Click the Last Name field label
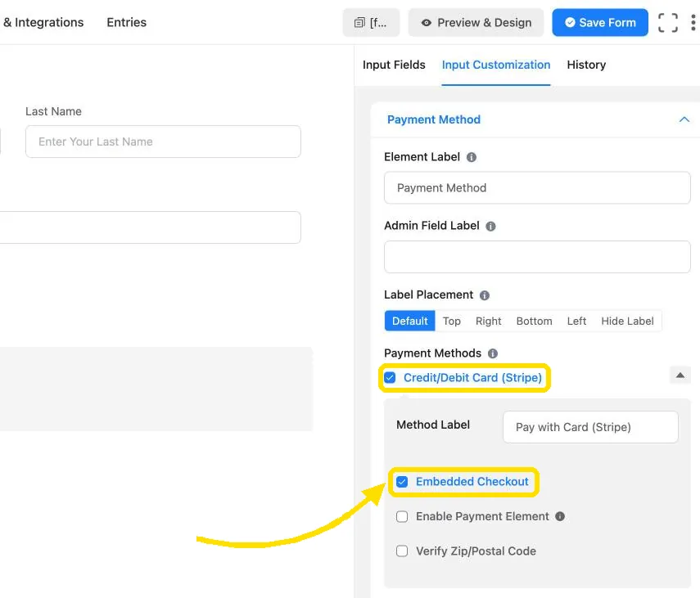Viewport: 700px width, 598px height. 53,111
